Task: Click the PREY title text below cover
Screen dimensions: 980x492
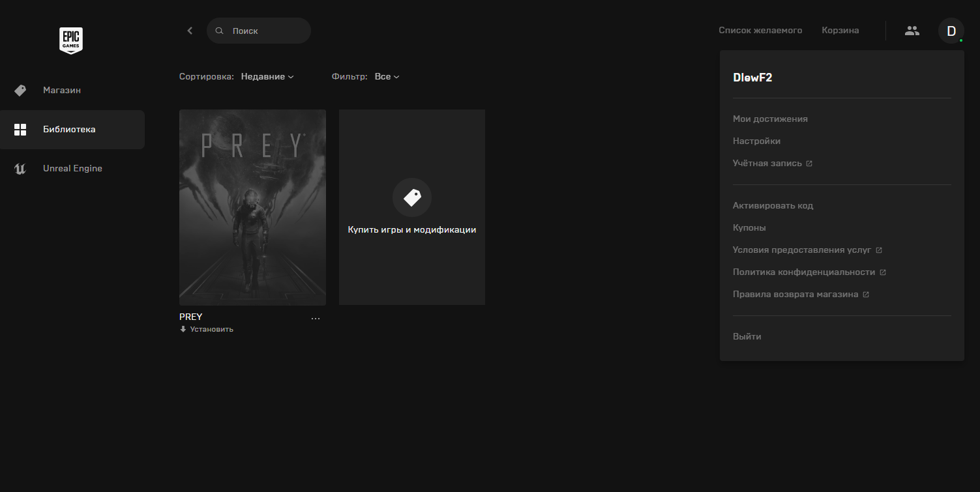Action: [x=191, y=317]
